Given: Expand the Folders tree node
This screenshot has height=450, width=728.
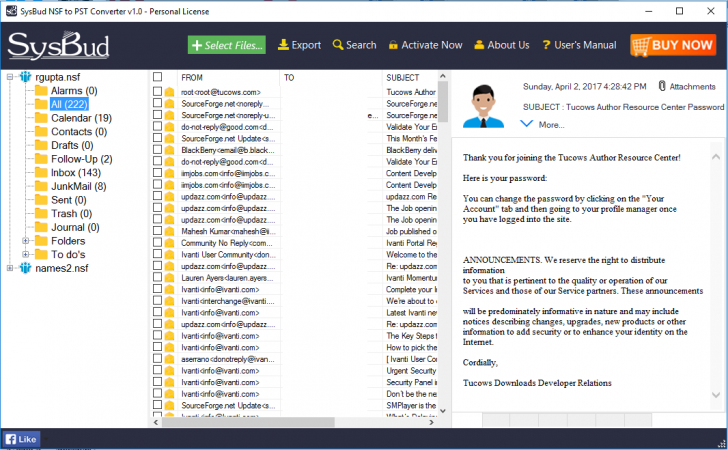Looking at the screenshot, I should point(26,241).
